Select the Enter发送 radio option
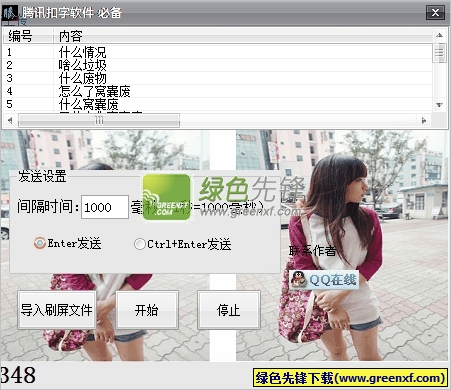The height and width of the screenshot is (390, 451). [39, 243]
